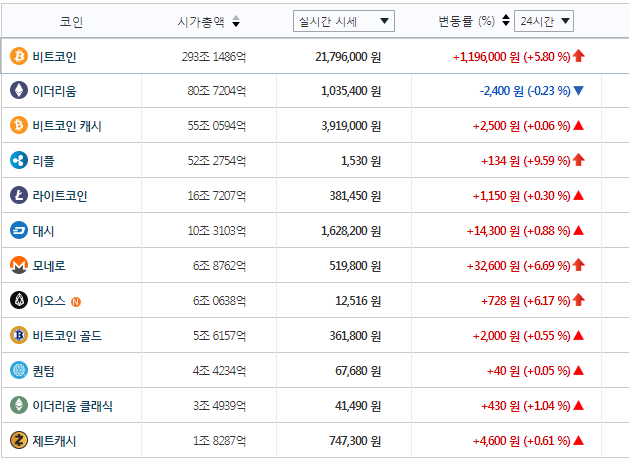Click the EOS logo icon
629x464 pixels.
point(18,300)
